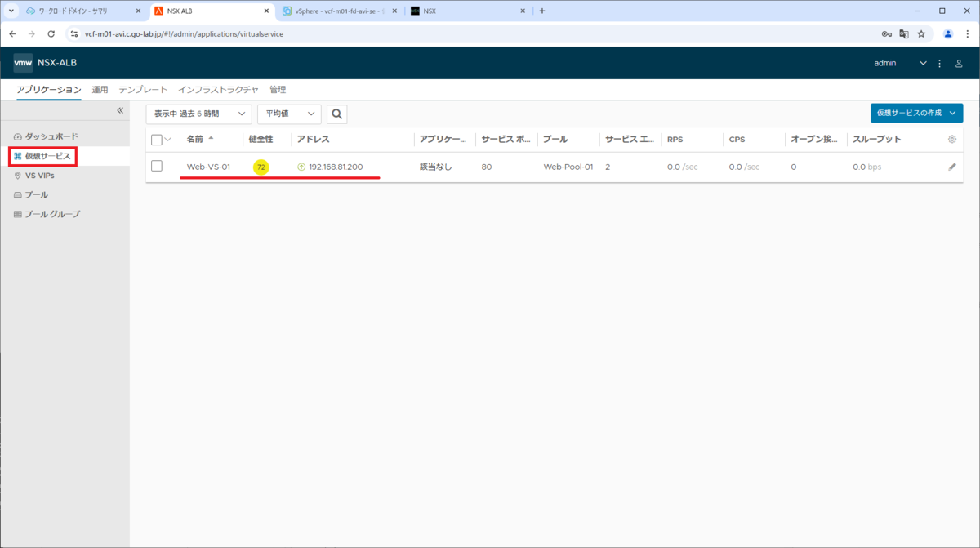Open the saved passwords key icon
Screen dimensions: 980x548
pyautogui.click(x=887, y=34)
